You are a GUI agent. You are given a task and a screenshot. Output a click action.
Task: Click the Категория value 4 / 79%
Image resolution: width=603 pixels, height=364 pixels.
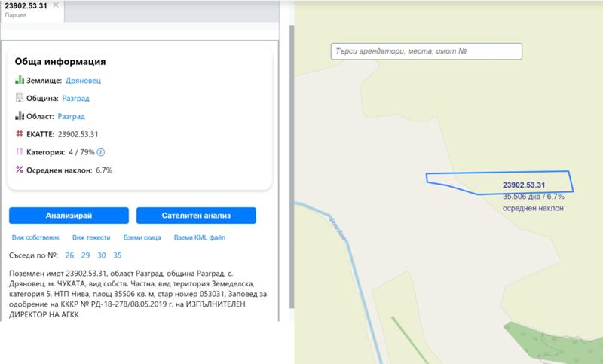(81, 152)
